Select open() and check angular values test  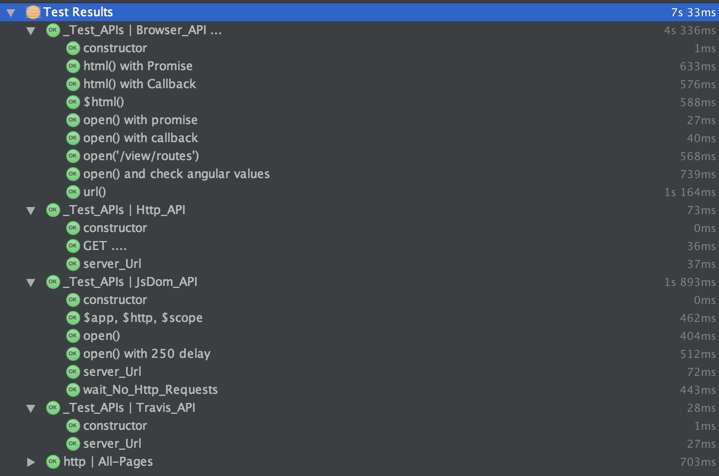coord(176,174)
